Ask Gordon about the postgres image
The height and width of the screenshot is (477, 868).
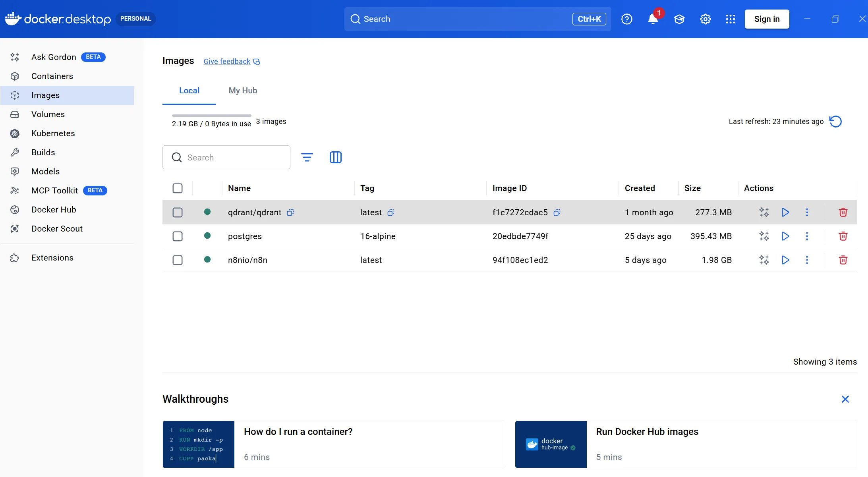coord(764,236)
